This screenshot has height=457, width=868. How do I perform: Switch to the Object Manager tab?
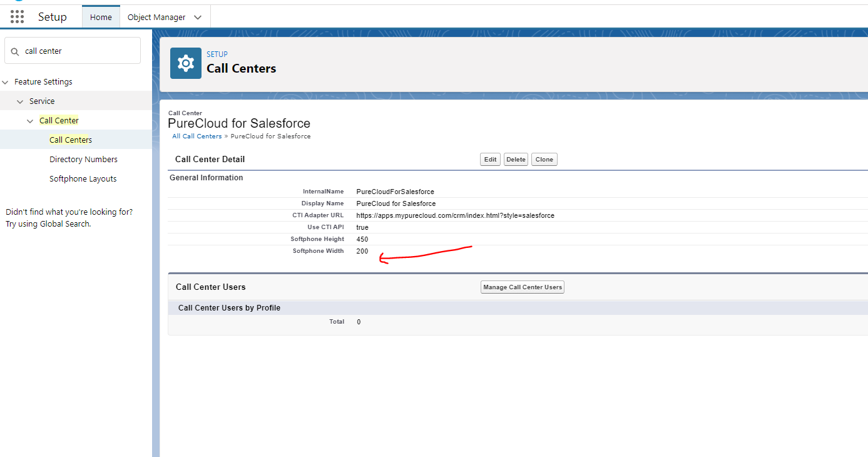click(x=156, y=18)
